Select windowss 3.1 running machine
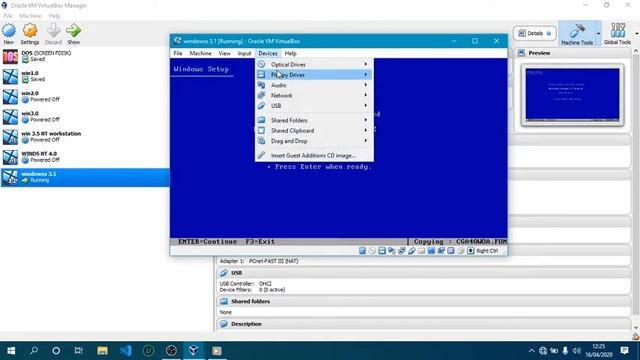The image size is (640, 360). 85,177
